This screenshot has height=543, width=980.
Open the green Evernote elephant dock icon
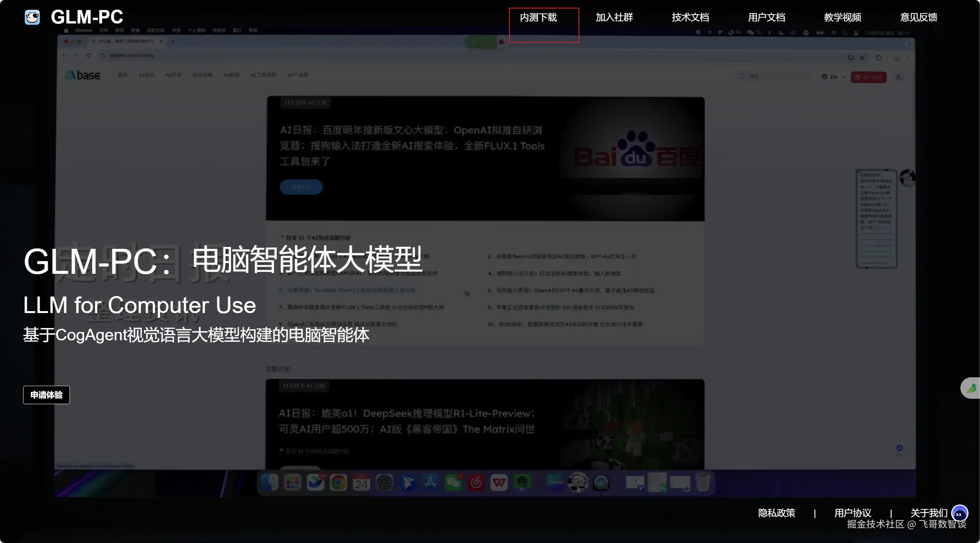522,482
